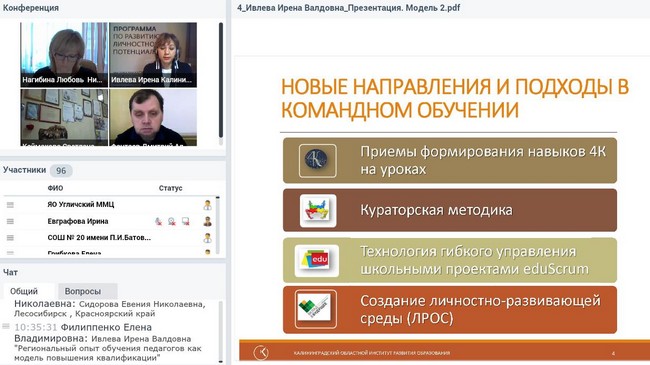Select Ивлева Ирена video thumbnail
650x365 pixels.
(x=153, y=55)
